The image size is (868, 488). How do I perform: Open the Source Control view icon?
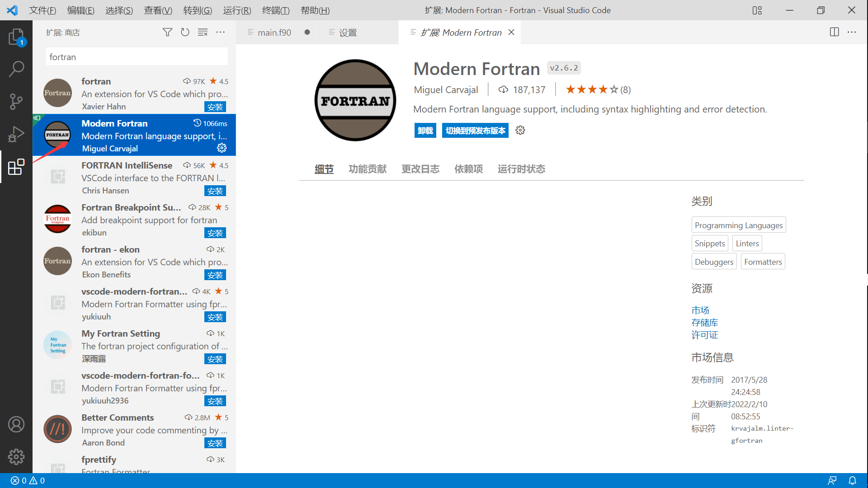(16, 102)
